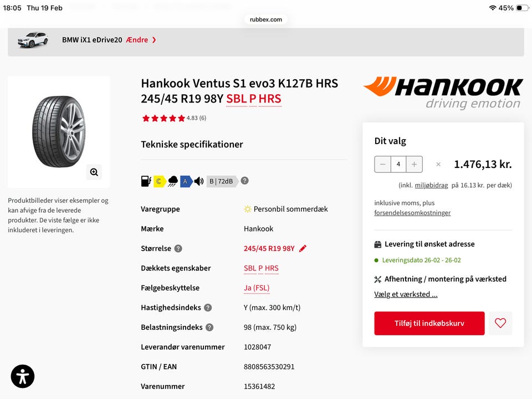Open the forsendelsesomkostninger link
The width and height of the screenshot is (532, 399).
tap(412, 213)
